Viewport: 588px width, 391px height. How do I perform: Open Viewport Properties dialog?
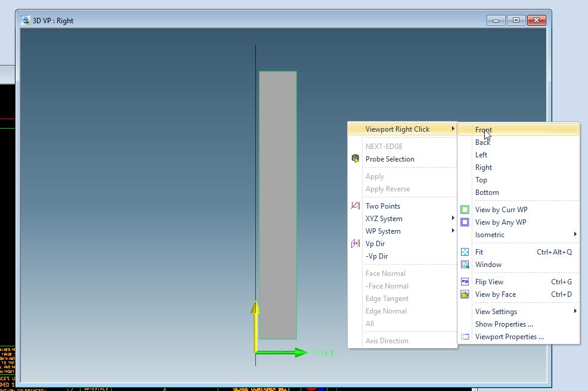tap(519, 337)
